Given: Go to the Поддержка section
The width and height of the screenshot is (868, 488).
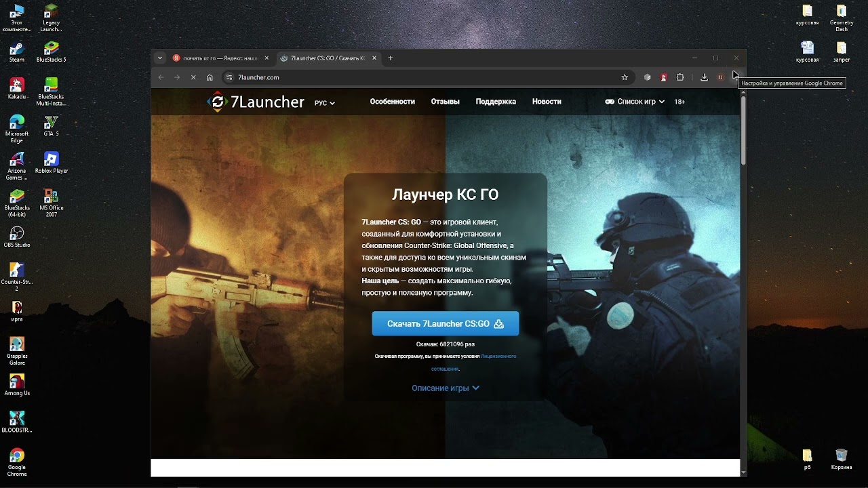Looking at the screenshot, I should (496, 102).
